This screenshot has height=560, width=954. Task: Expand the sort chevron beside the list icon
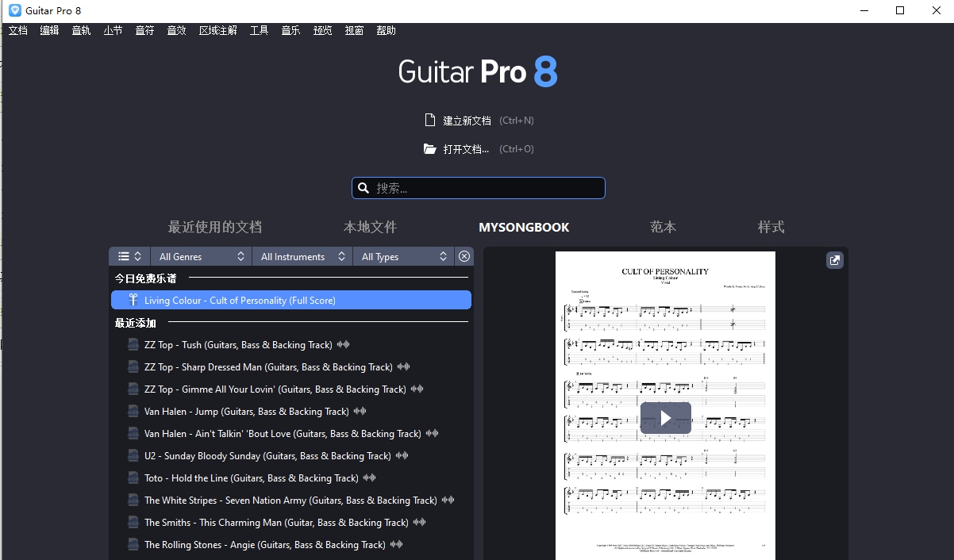(138, 255)
